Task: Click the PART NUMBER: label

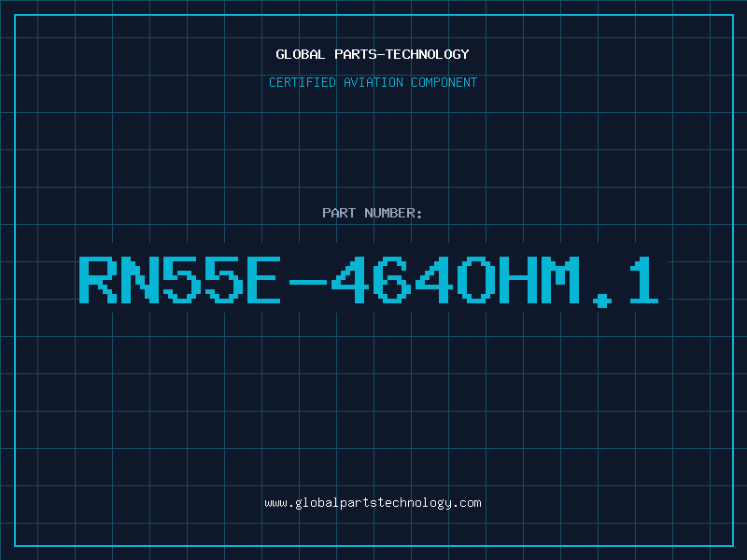Action: tap(372, 213)
